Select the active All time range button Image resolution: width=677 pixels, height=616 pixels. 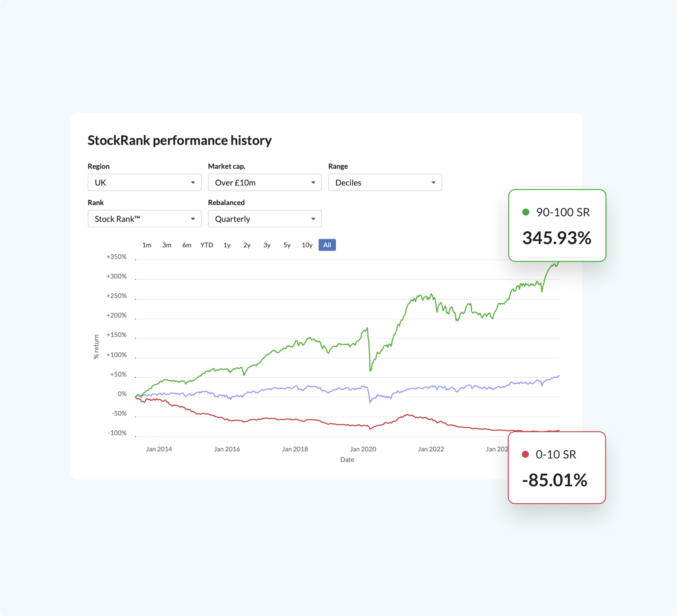pos(327,245)
